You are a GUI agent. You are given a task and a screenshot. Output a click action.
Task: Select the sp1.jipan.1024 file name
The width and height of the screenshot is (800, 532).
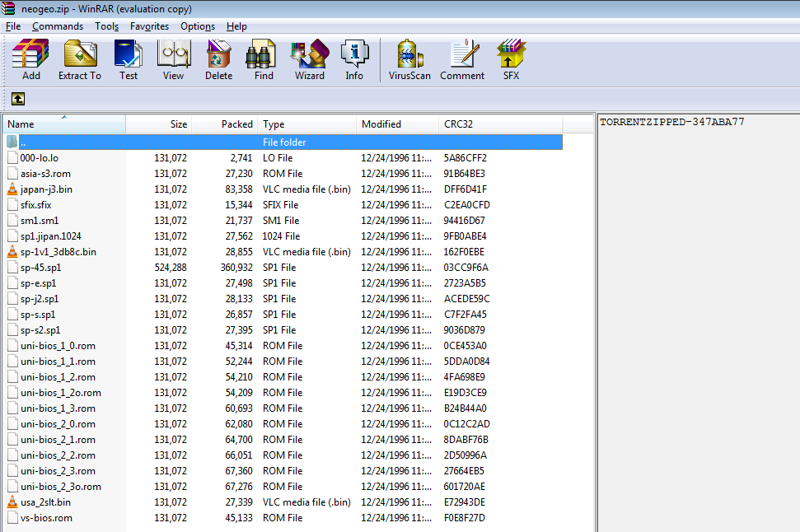pyautogui.click(x=50, y=236)
